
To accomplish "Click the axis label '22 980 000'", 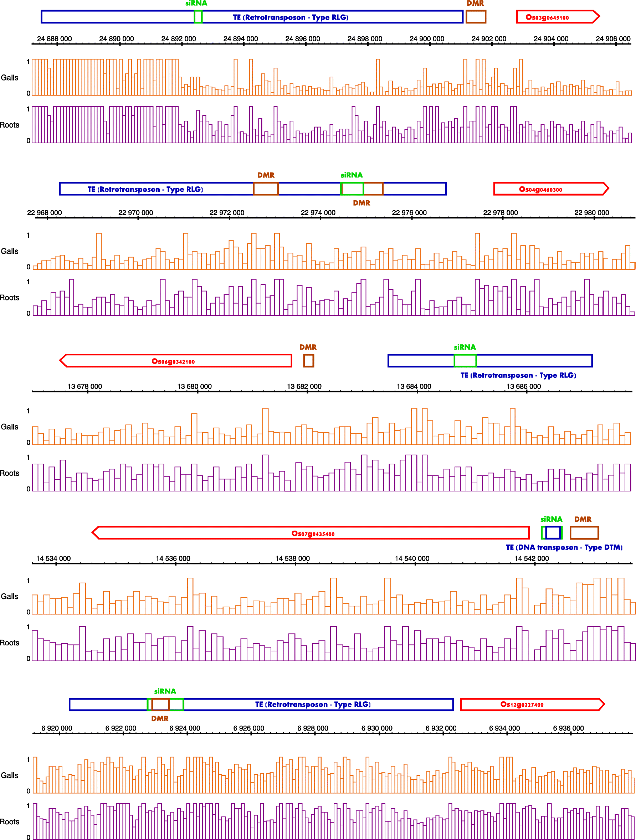I will (591, 213).
